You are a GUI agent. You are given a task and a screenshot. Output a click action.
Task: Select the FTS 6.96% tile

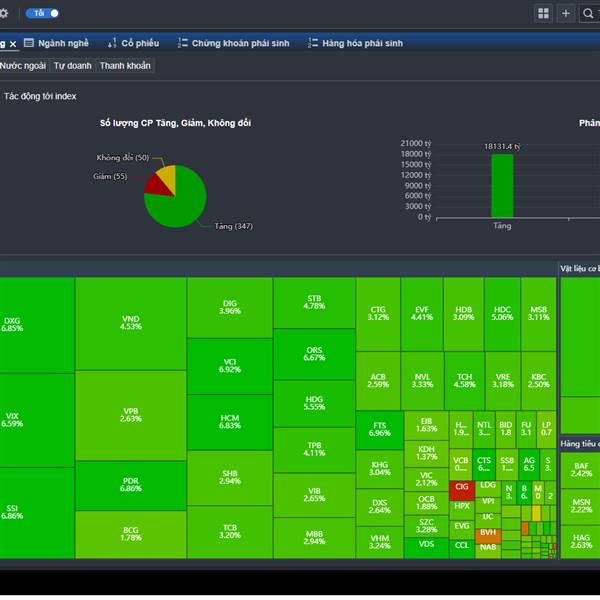coord(380,430)
